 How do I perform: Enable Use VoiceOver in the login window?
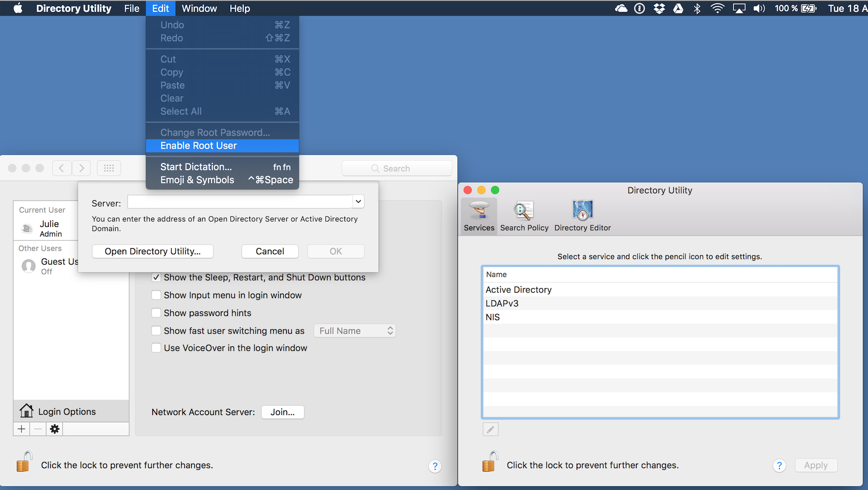[156, 348]
